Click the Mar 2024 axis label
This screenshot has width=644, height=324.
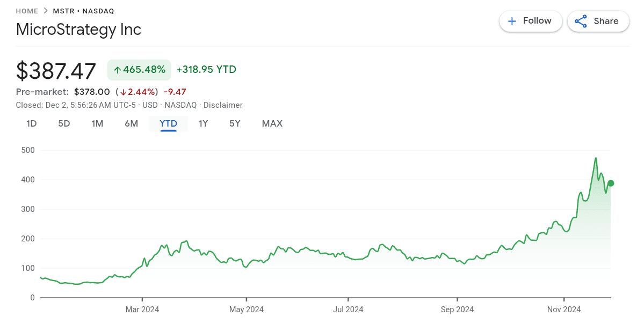(142, 310)
